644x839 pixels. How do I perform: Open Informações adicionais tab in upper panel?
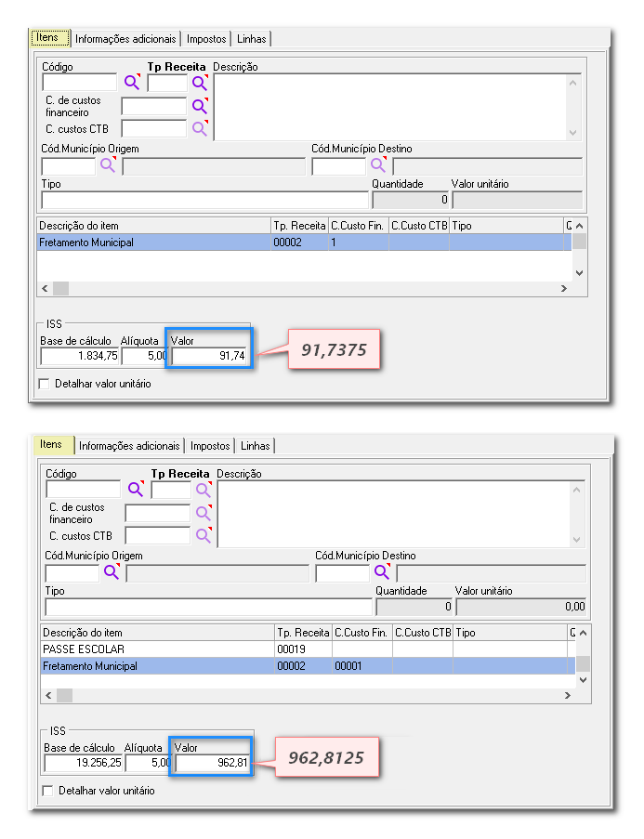click(125, 39)
